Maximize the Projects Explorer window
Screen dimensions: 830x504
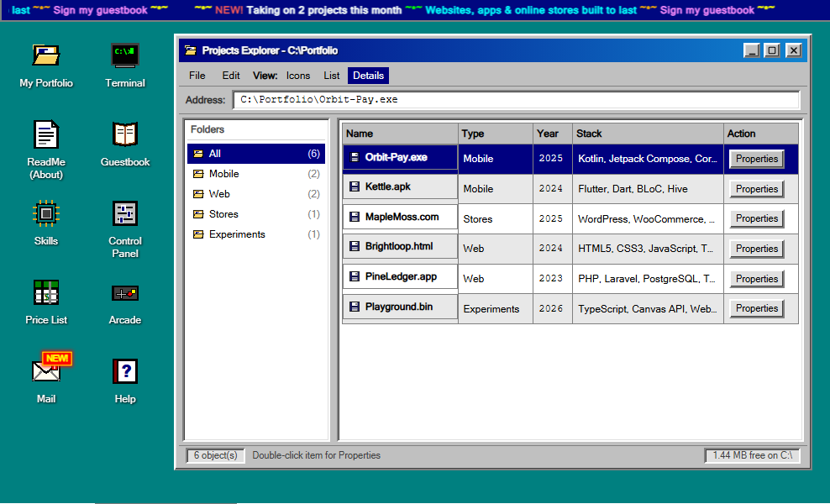pos(772,50)
